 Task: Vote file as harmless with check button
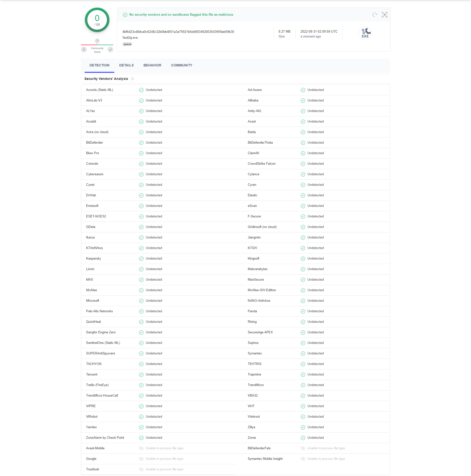(x=110, y=50)
